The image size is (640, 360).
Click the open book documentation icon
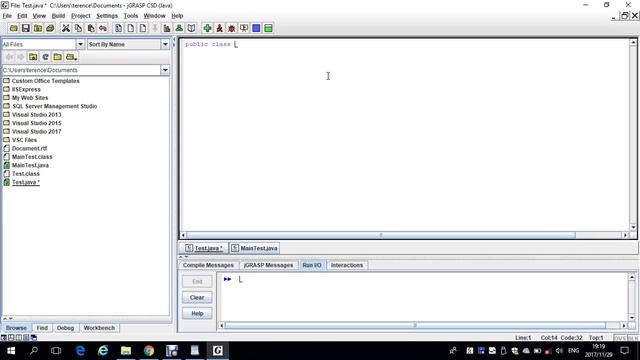coord(191,28)
